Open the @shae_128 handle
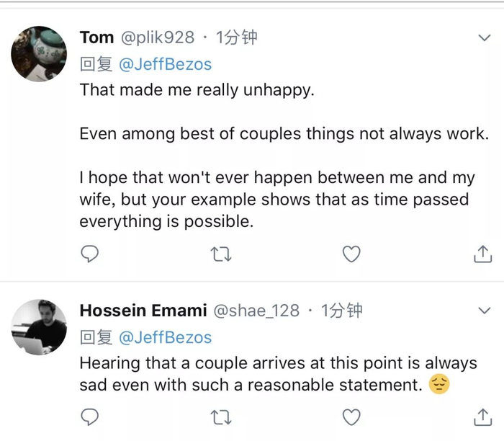The height and width of the screenshot is (441, 504). click(256, 311)
